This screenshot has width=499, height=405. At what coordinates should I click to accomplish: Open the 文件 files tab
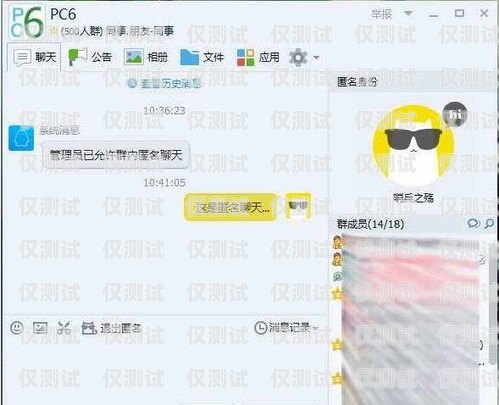(202, 57)
